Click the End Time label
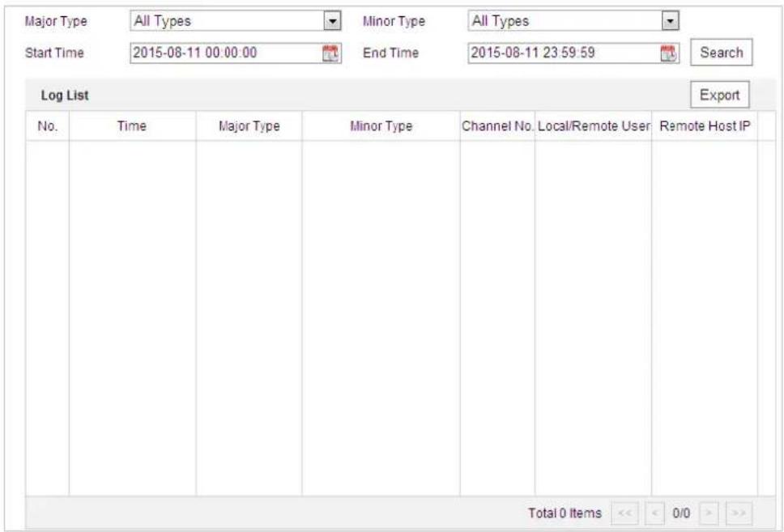 click(x=391, y=53)
